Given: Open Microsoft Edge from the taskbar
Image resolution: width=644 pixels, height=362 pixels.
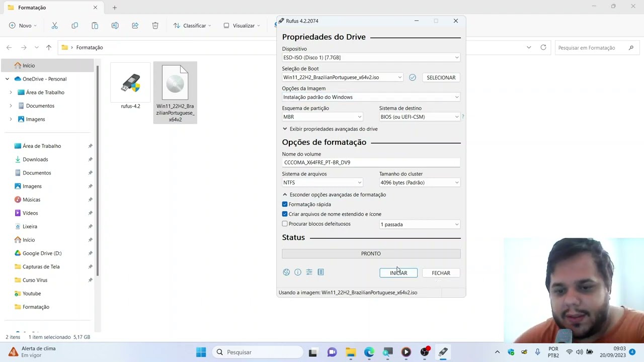Looking at the screenshot, I should (369, 352).
